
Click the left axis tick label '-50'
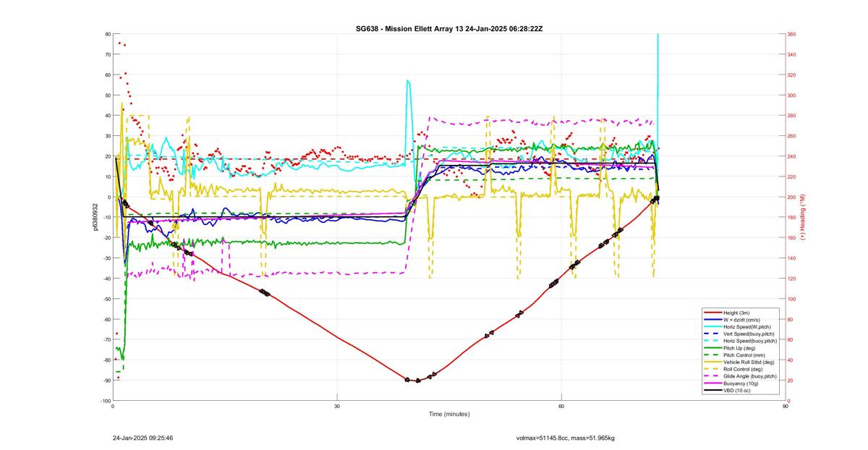click(106, 299)
